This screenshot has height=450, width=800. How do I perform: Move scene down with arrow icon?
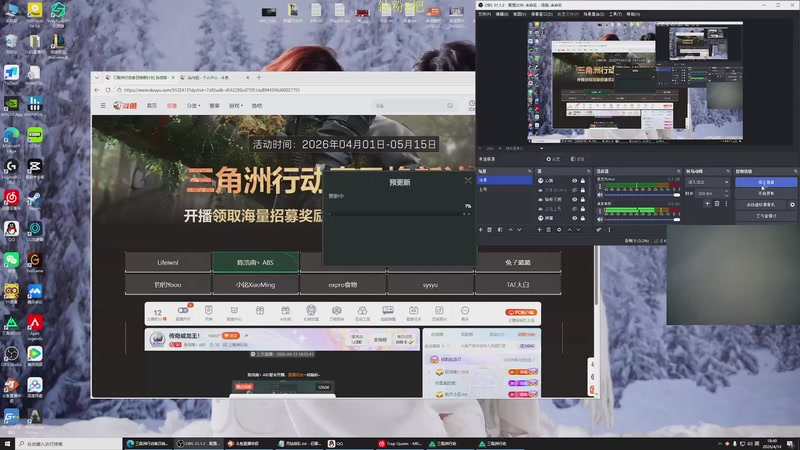coord(519,230)
